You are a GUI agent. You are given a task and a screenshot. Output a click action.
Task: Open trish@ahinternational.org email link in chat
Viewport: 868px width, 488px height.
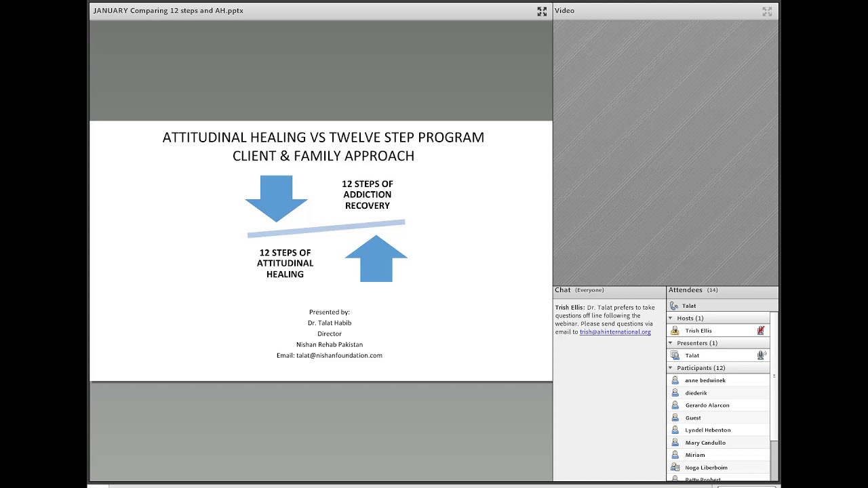615,332
